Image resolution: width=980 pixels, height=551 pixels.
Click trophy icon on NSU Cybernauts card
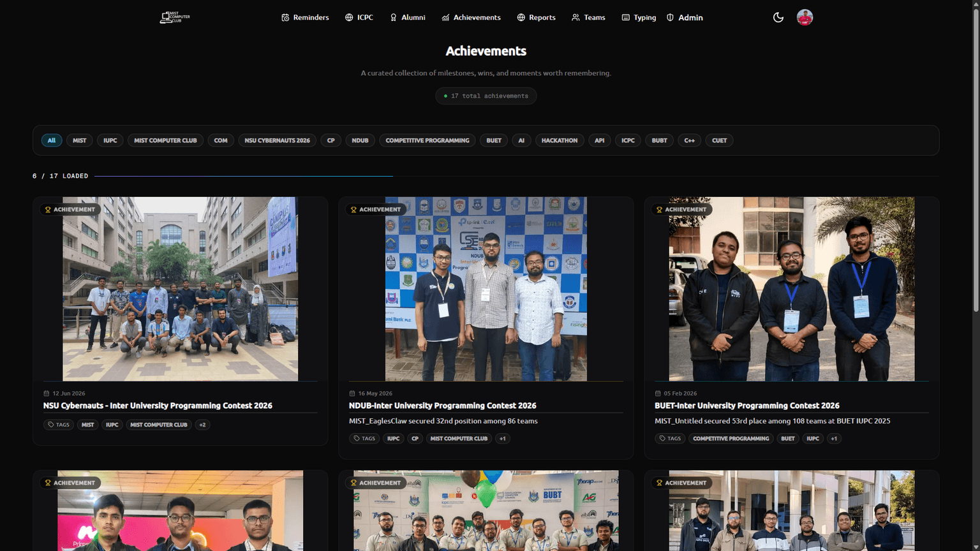(48, 209)
